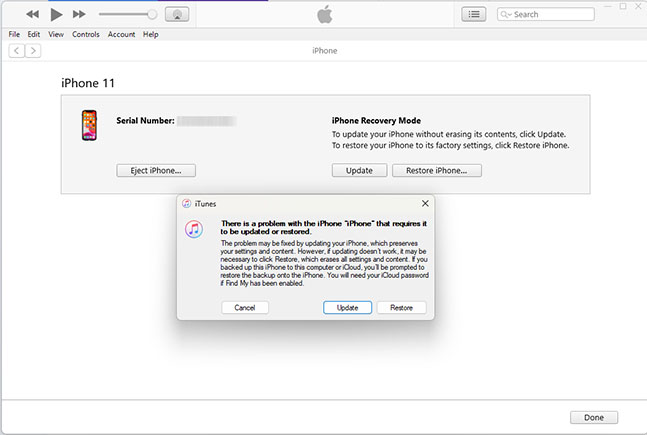Viewport: 647px width, 435px height.
Task: Click the Apple logo display
Action: (x=325, y=14)
